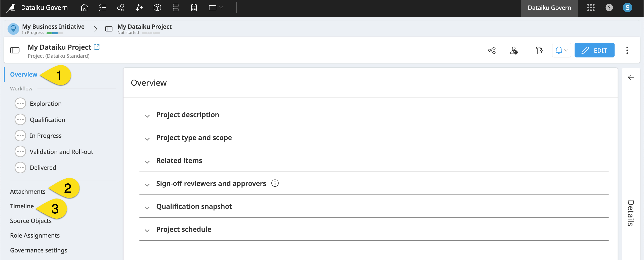Click the checklist icon in the top toolbar
The height and width of the screenshot is (260, 644).
click(x=102, y=8)
